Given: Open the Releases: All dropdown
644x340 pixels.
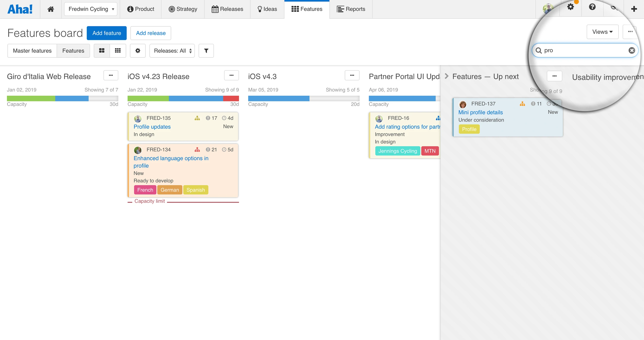Looking at the screenshot, I should click(172, 51).
